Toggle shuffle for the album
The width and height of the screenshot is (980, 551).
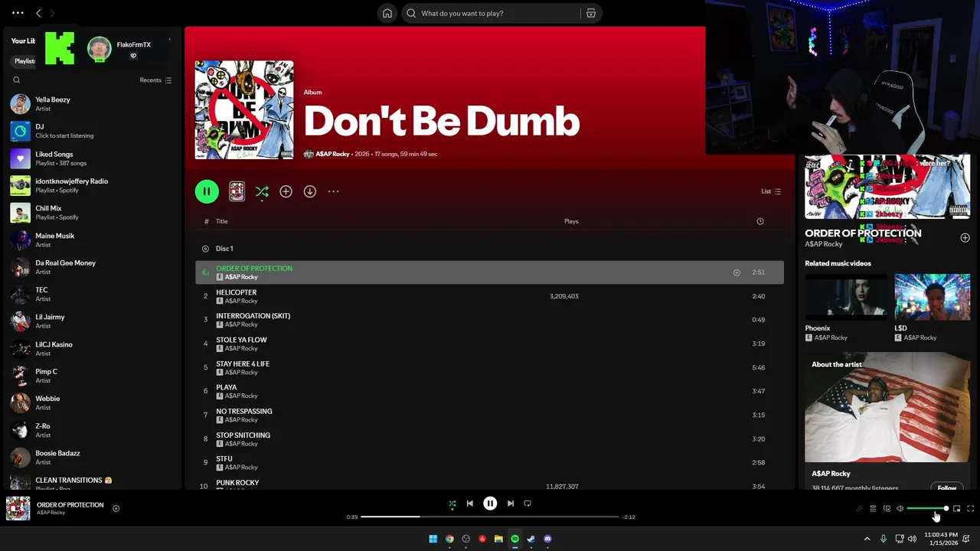(x=262, y=191)
